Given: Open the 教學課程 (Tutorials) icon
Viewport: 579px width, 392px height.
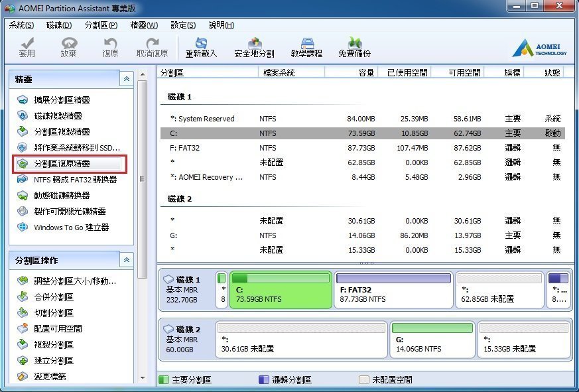Looking at the screenshot, I should point(307,42).
